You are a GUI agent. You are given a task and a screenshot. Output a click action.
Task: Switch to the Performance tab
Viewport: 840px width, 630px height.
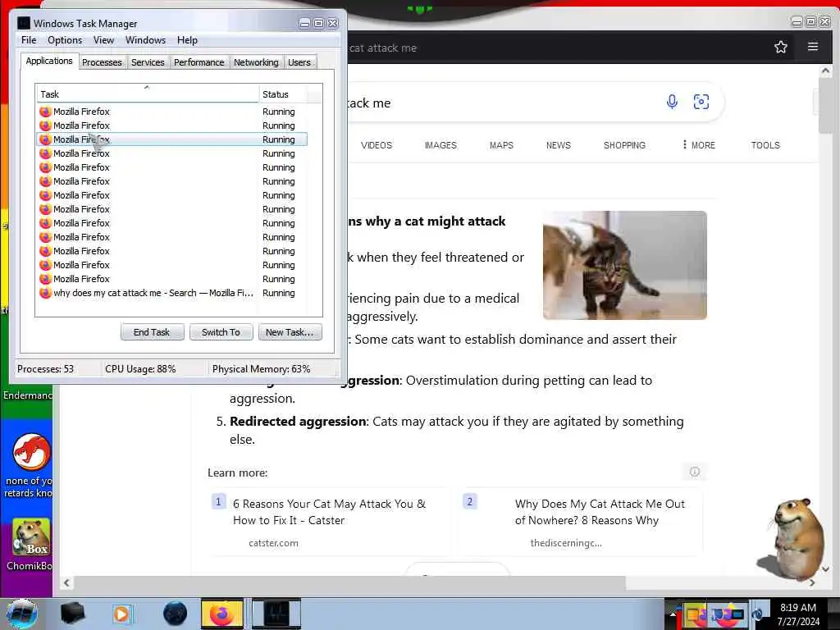(199, 62)
